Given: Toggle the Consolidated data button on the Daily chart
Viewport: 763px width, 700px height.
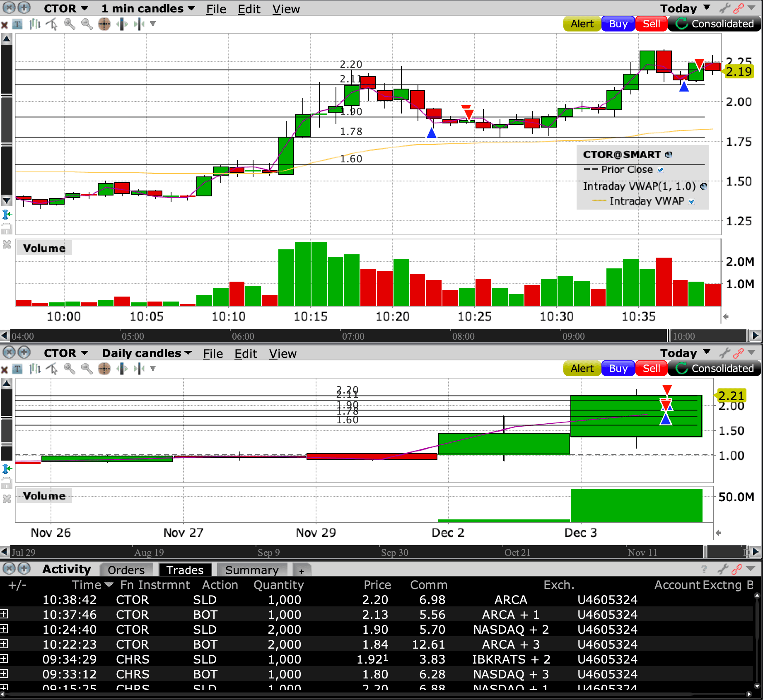Looking at the screenshot, I should pyautogui.click(x=715, y=369).
